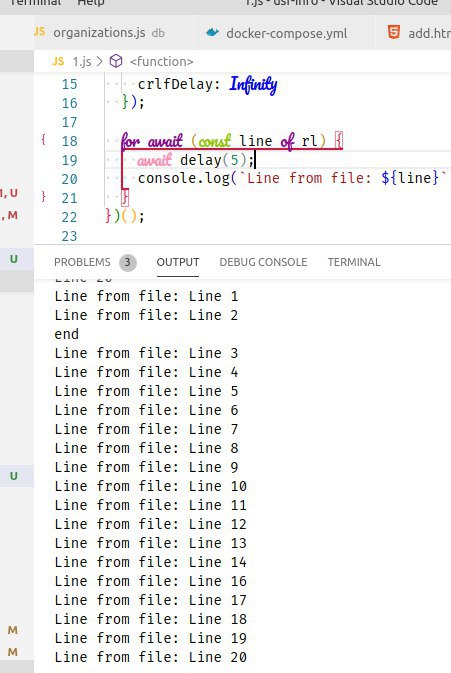Open the Help menu
451x673 pixels.
pyautogui.click(x=91, y=3)
